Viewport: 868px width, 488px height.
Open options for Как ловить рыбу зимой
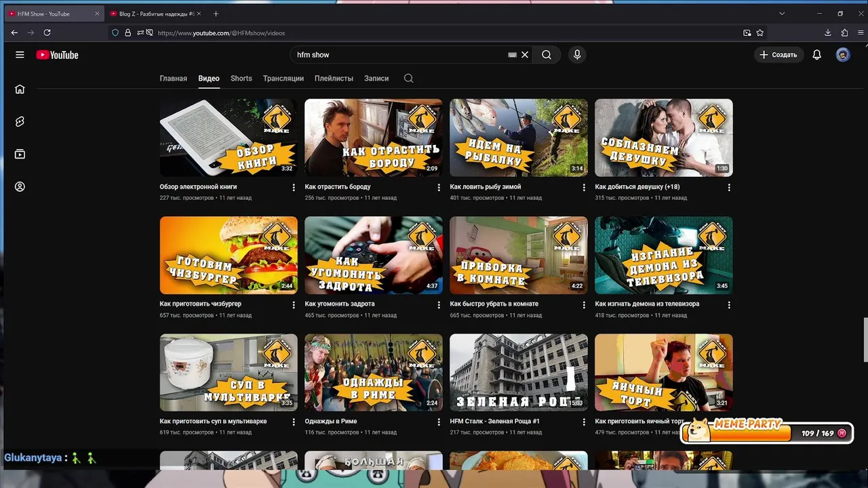tap(584, 187)
